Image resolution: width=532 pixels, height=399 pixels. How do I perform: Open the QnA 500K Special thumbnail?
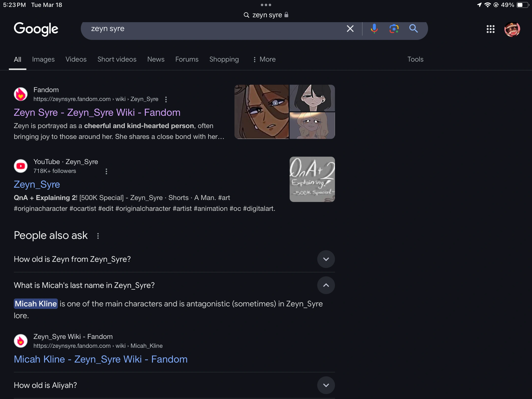click(312, 179)
